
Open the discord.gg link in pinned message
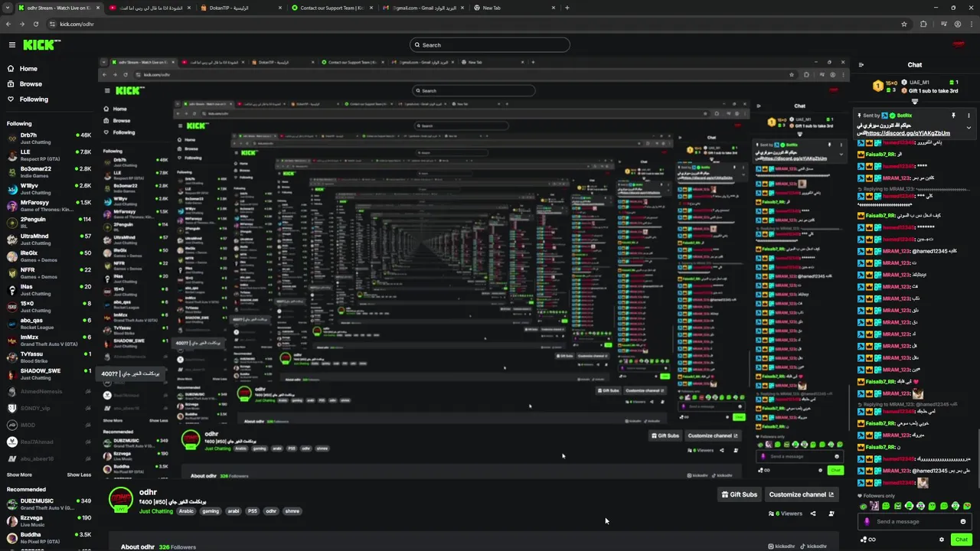point(907,133)
